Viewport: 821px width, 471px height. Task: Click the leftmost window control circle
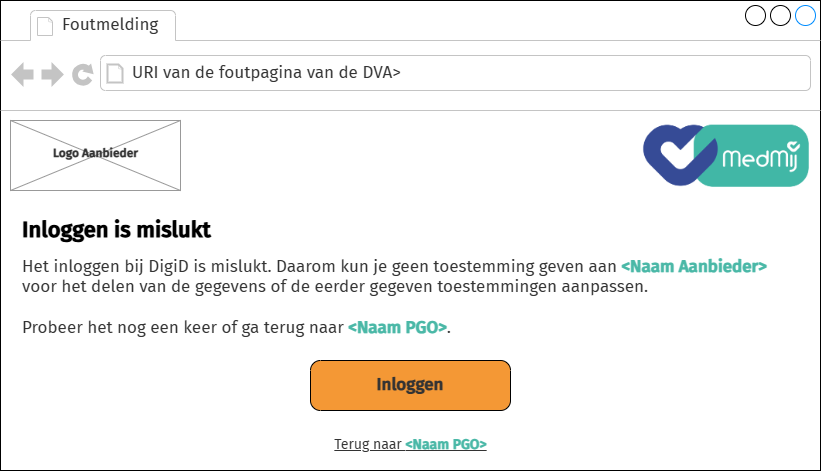757,16
